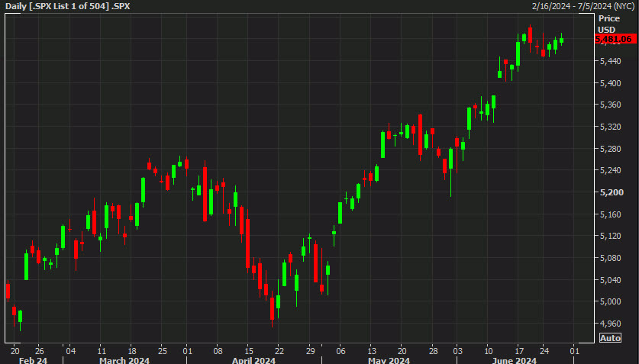Select the 5,120 price axis label

tap(611, 236)
